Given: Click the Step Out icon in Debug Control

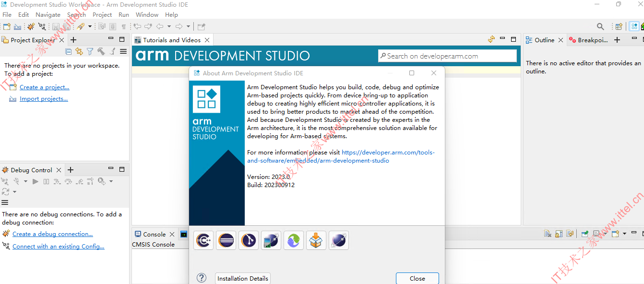Looking at the screenshot, I should coord(79,181).
